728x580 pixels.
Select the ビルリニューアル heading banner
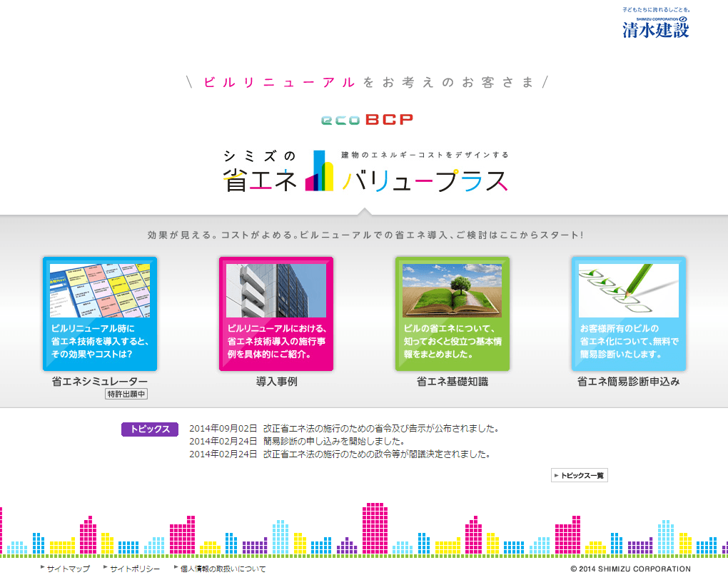pyautogui.click(x=364, y=82)
